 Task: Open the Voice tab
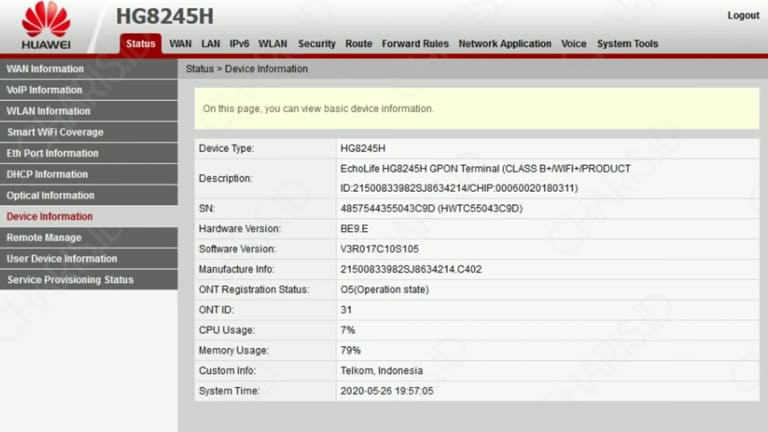point(574,44)
